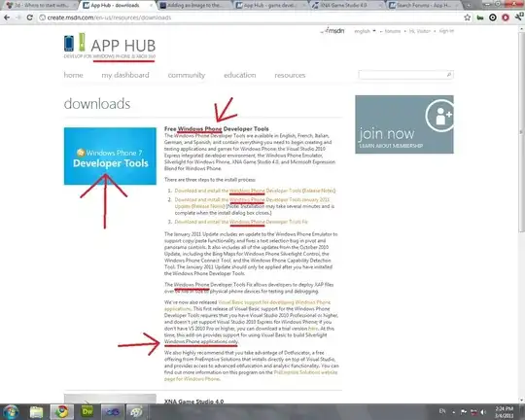
Task: Click 'Free Windows Phone Developer Tools' heading
Action: 216,129
